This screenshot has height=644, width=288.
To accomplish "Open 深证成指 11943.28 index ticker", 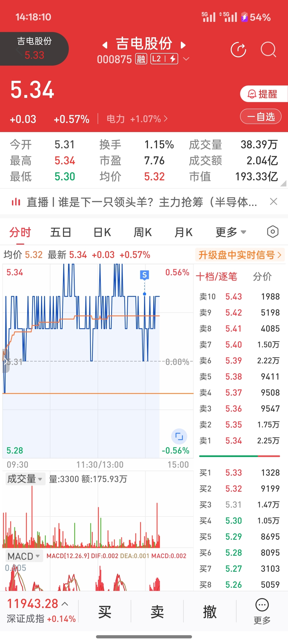I will 41,611.
